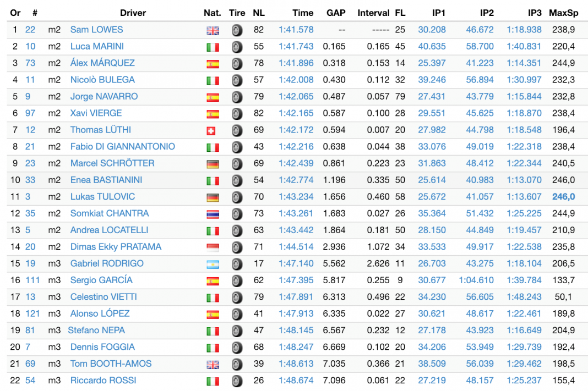Image resolution: width=588 pixels, height=391 pixels.
Task: Click the Driver column header
Action: 134,13
